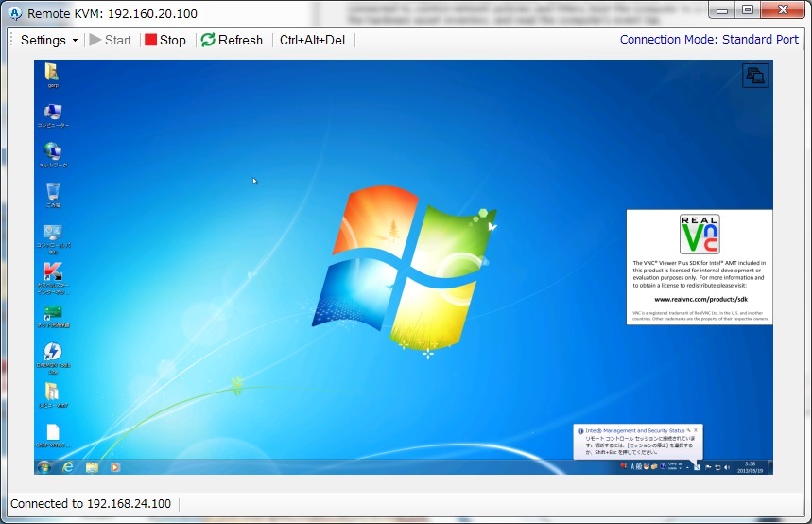Open Action Center flag tray icon
Screen dimensions: 812x524
[708, 467]
